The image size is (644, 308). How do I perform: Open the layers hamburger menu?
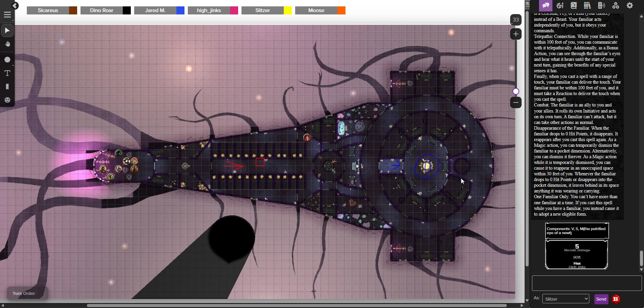pyautogui.click(x=7, y=15)
